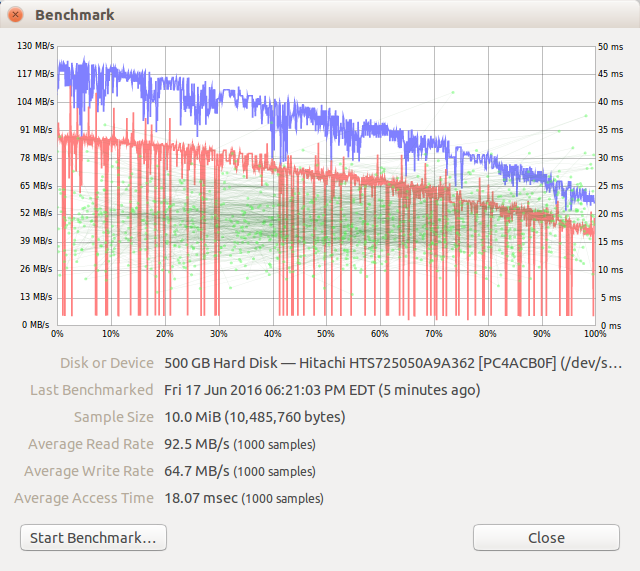Click the 'Average Access Time' label

84,498
